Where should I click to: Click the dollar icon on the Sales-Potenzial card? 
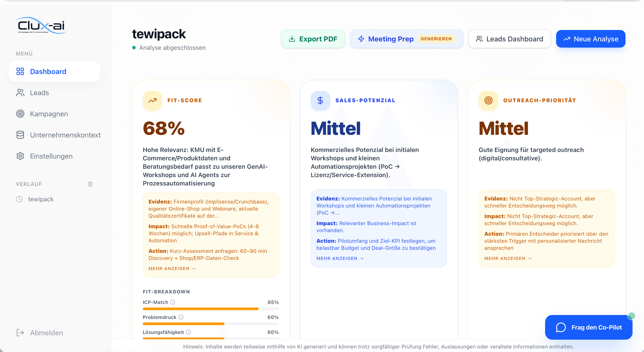320,100
